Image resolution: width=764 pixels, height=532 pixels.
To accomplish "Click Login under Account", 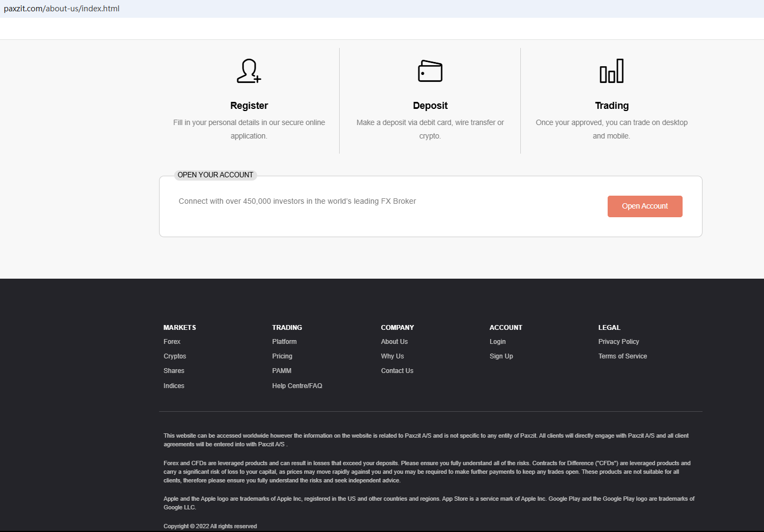I will (497, 342).
